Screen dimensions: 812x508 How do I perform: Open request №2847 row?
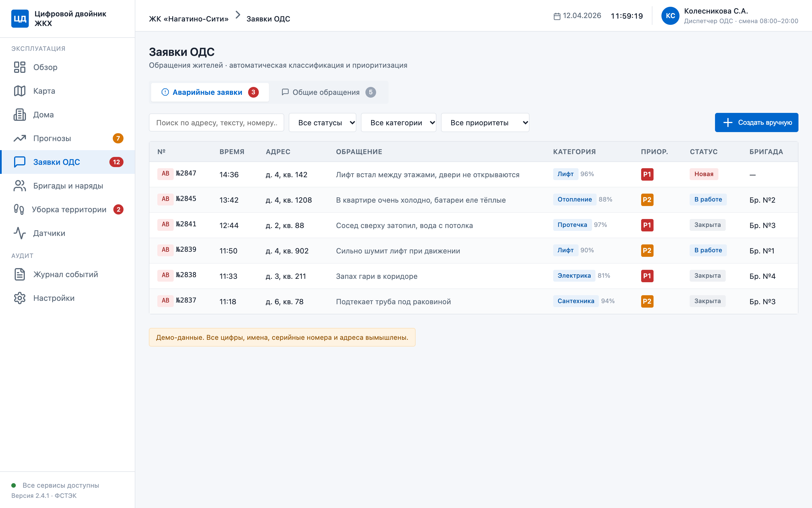pyautogui.click(x=473, y=174)
